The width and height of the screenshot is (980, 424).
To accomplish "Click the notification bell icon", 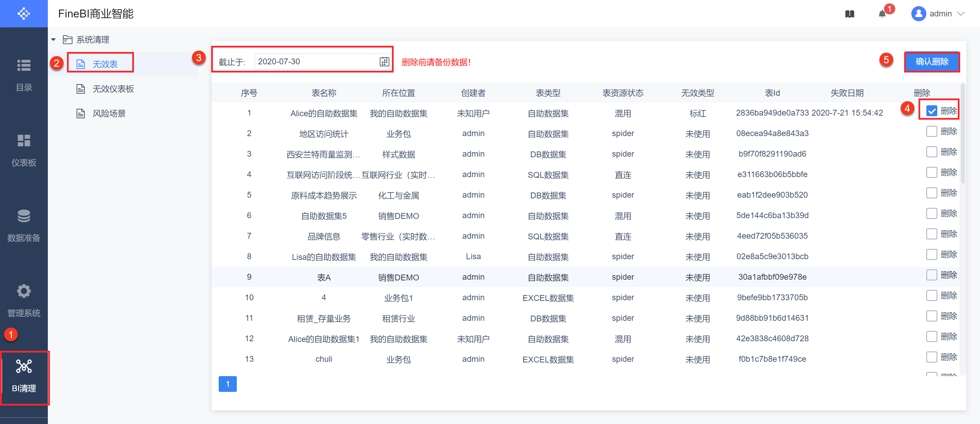I will pyautogui.click(x=882, y=14).
